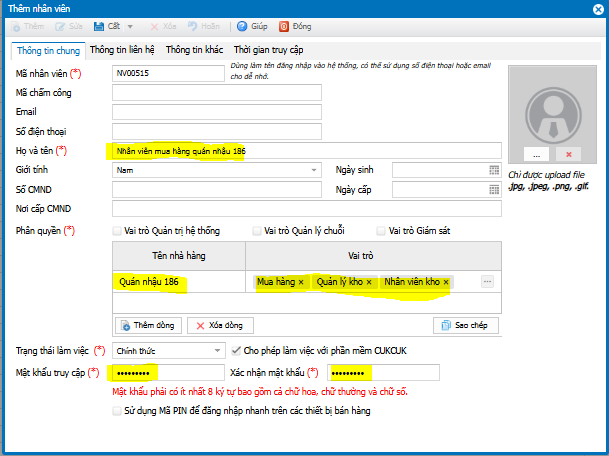This screenshot has width=609, height=456.
Task: Open the Thời gian truy cập tab
Action: pyautogui.click(x=268, y=50)
